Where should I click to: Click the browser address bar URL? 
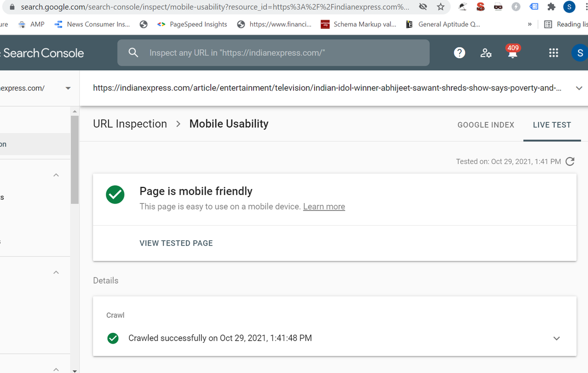coord(215,7)
